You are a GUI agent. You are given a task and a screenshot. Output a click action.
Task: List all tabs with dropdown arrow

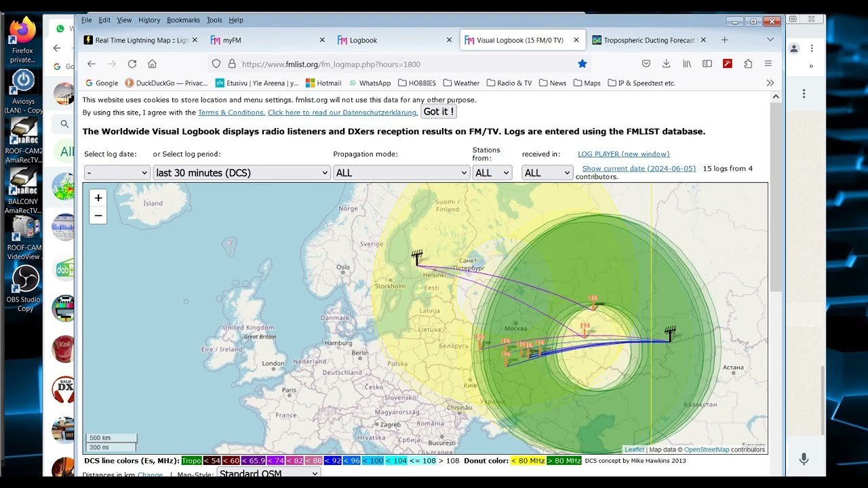click(770, 40)
